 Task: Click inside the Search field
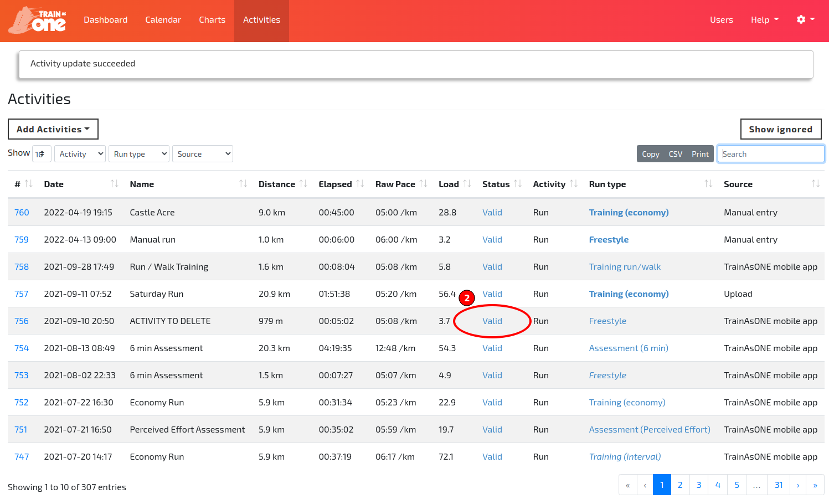pos(770,153)
